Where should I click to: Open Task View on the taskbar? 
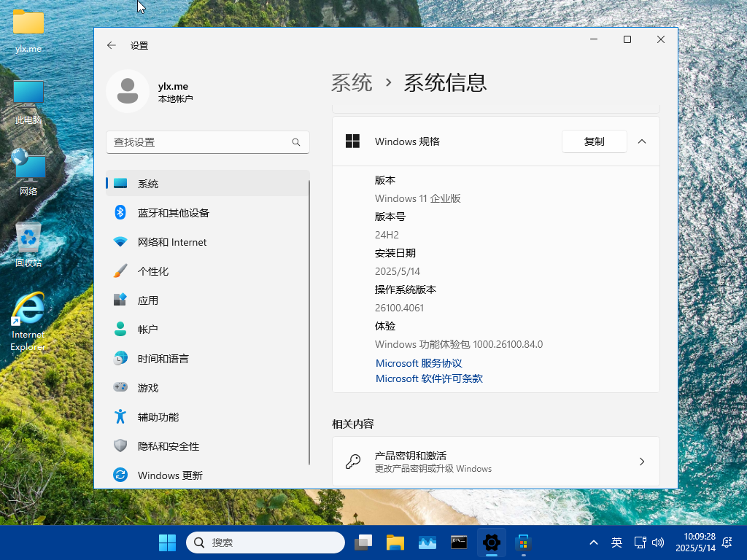(363, 542)
